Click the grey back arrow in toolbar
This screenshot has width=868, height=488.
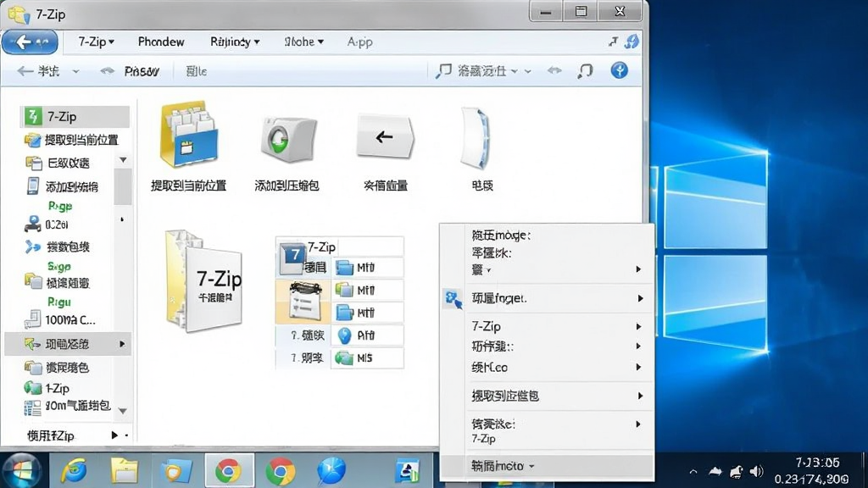25,71
